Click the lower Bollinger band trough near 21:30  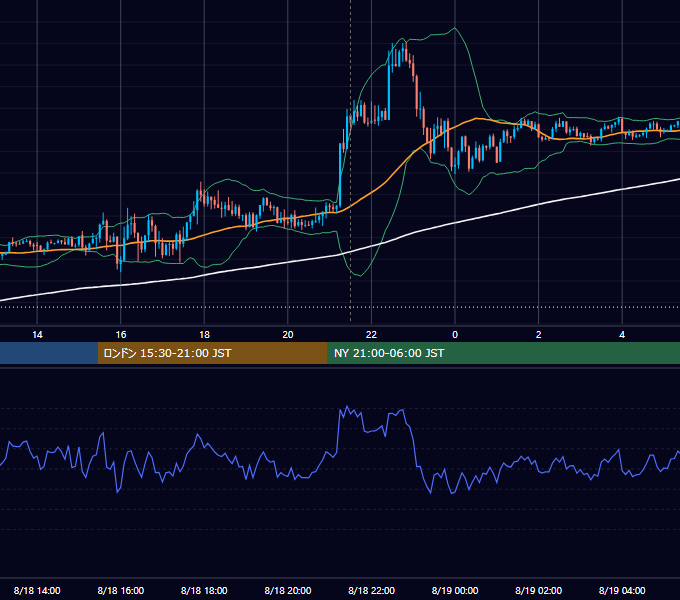(360, 275)
